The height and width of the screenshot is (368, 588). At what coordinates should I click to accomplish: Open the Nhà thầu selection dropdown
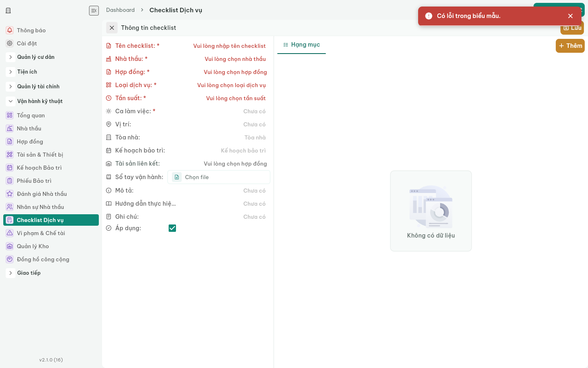[x=219, y=59]
